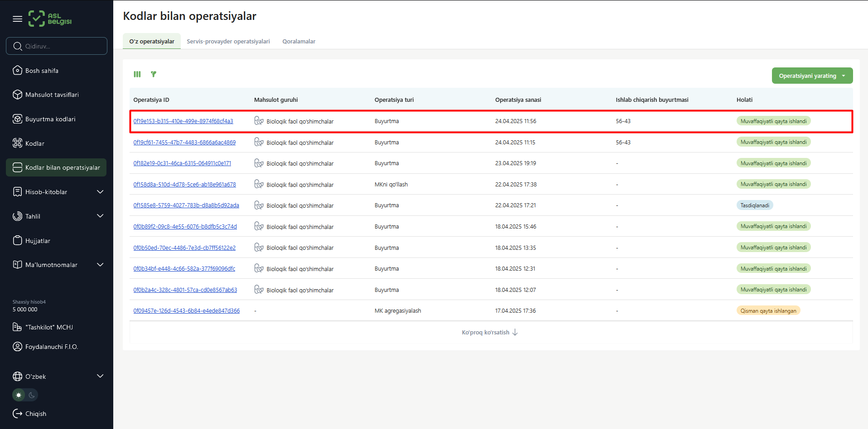The image size is (868, 429).
Task: Click Hisob-kitoblar document icon
Action: tap(17, 192)
